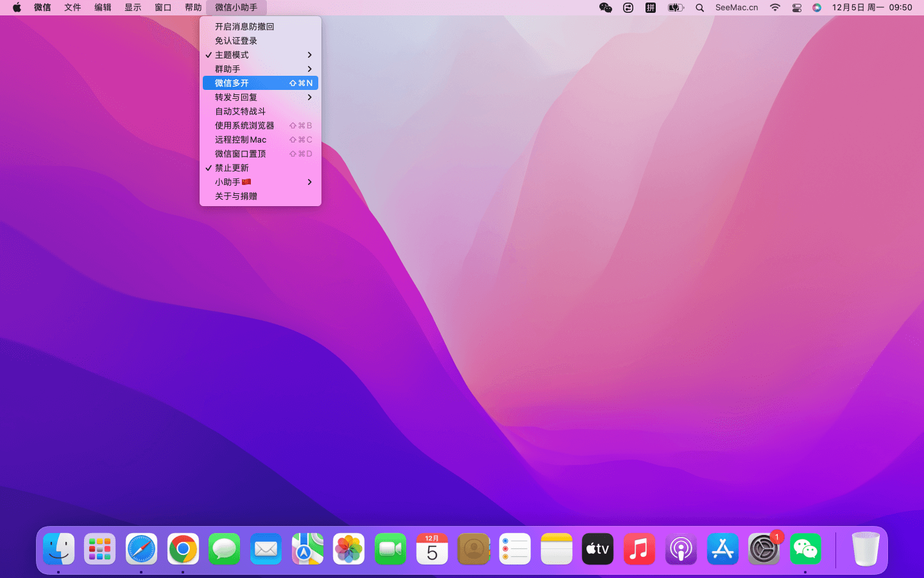Launch the Apple TV app
The image size is (924, 578).
pyautogui.click(x=597, y=550)
